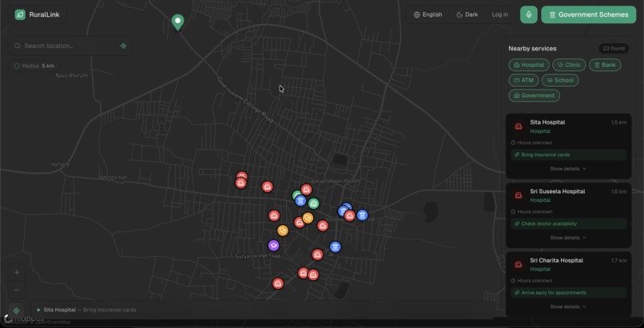Click the 1.7 km distance label
This screenshot has height=328, width=644.
(618, 260)
